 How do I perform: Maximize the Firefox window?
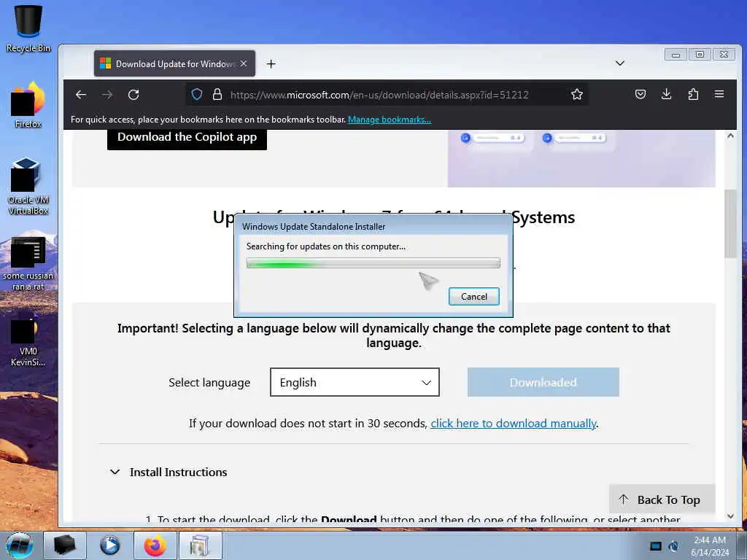click(700, 55)
